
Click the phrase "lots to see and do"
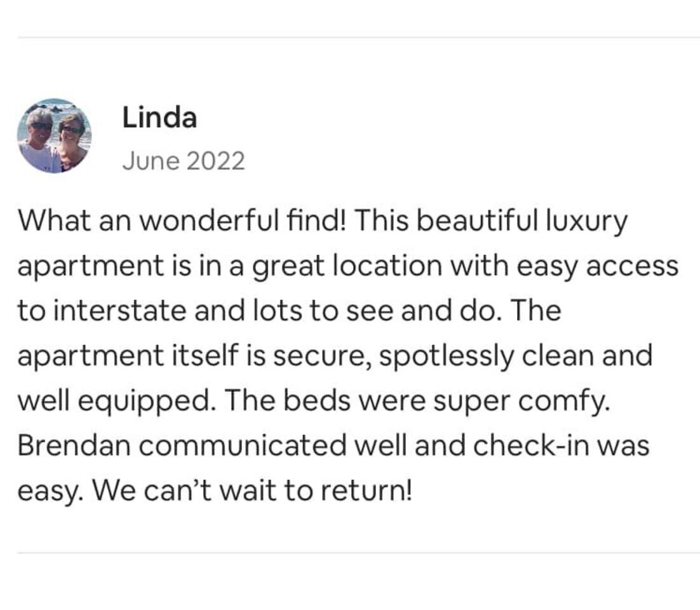[366, 311]
